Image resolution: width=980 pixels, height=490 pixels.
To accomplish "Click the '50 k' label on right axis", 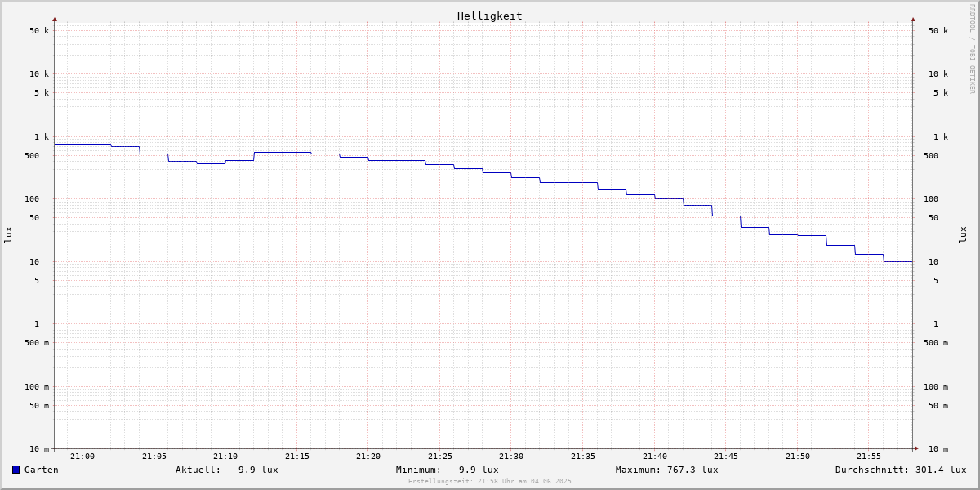I will pos(938,31).
